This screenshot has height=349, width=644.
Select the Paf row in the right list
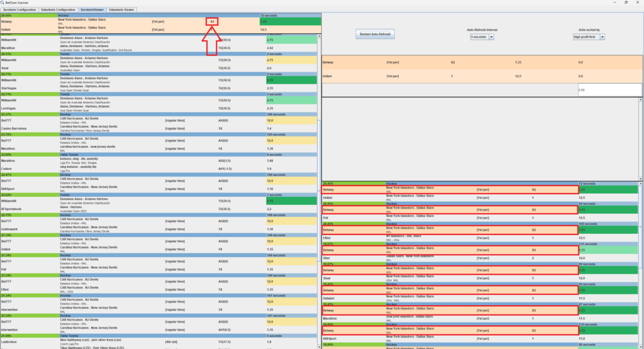pos(480,218)
